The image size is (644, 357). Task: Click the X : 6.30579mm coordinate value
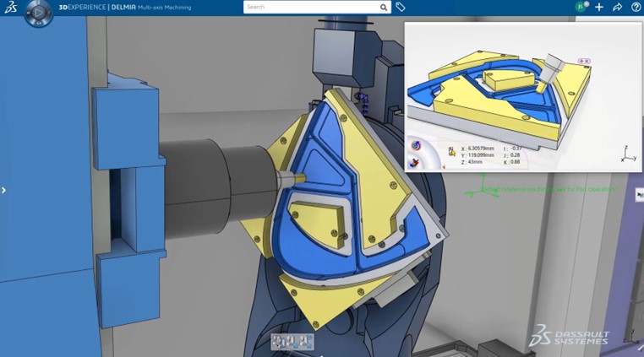(x=478, y=149)
